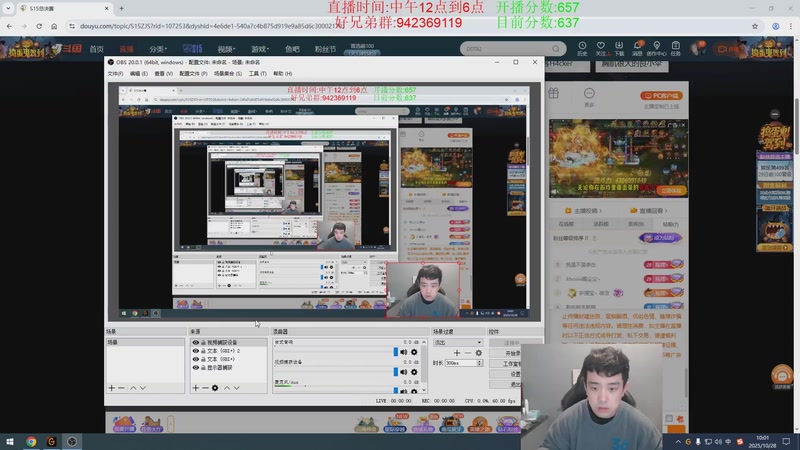Move scene down with arrow icon
The height and width of the screenshot is (450, 800).
tap(143, 388)
